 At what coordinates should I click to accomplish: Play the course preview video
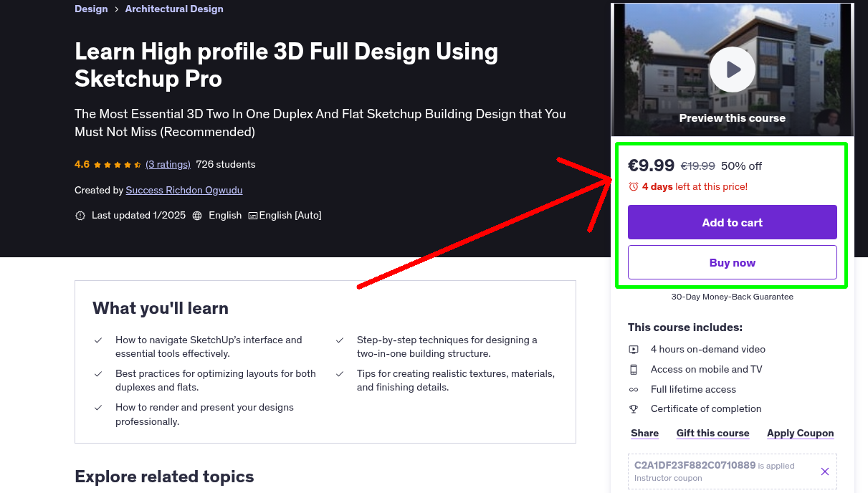(732, 70)
